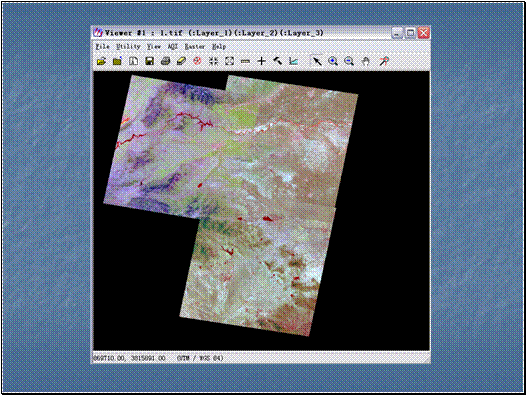Open the AOI menu
Image resolution: width=526 pixels, height=395 pixels.
click(172, 47)
